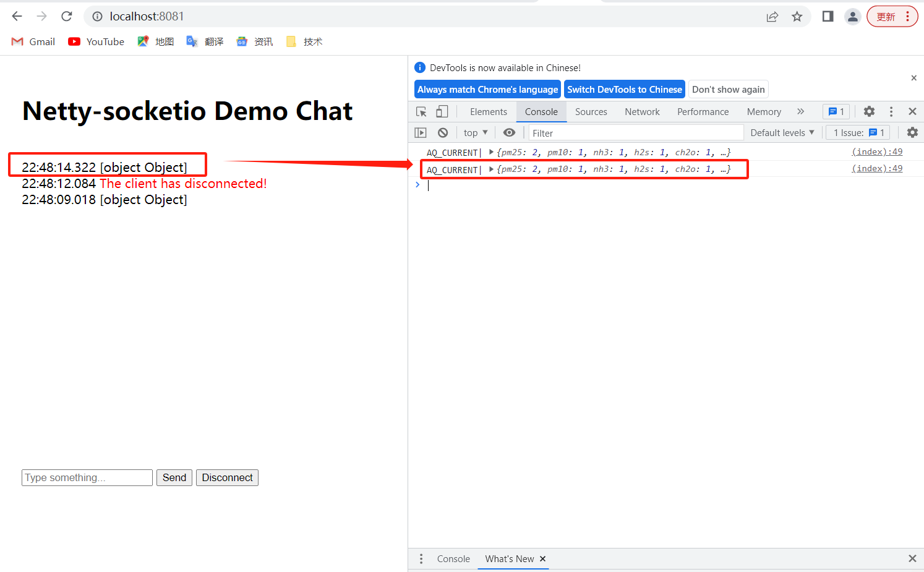
Task: Open the browser side panel icon
Action: tap(828, 17)
